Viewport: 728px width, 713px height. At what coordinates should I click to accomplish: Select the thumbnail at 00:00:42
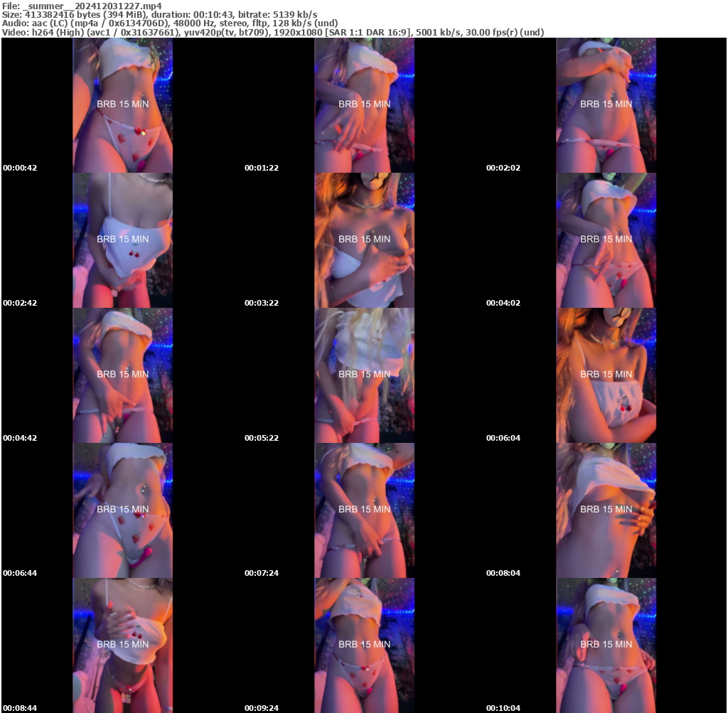[122, 105]
